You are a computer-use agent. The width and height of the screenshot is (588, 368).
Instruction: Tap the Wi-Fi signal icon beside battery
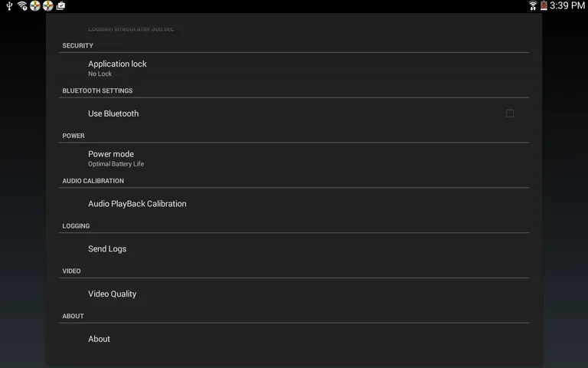click(x=533, y=6)
